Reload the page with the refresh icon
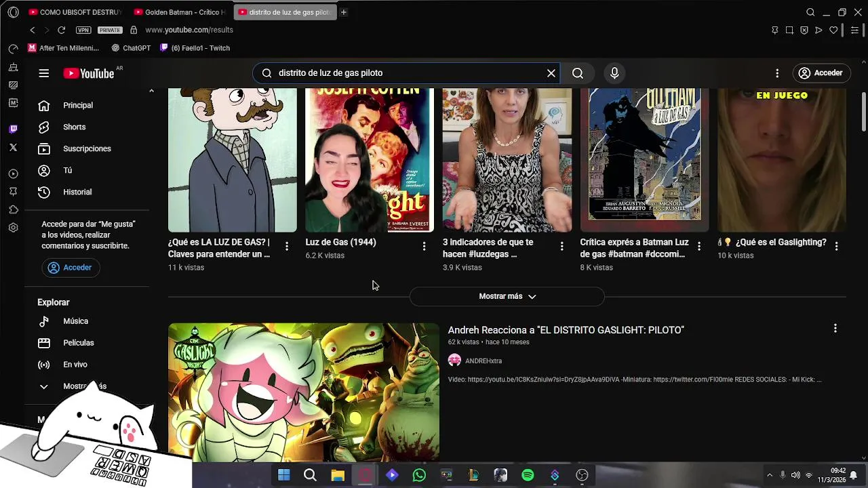This screenshot has height=488, width=868. pos(61,30)
